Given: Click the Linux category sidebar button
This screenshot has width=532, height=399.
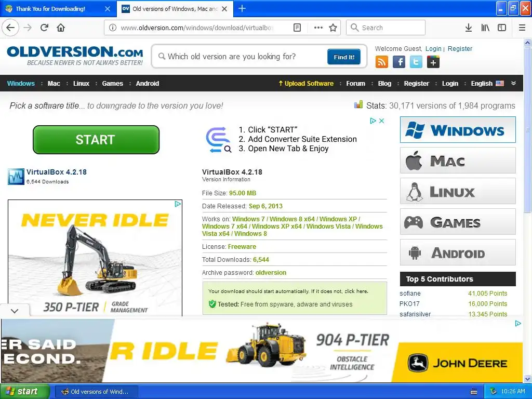Looking at the screenshot, I should (458, 191).
